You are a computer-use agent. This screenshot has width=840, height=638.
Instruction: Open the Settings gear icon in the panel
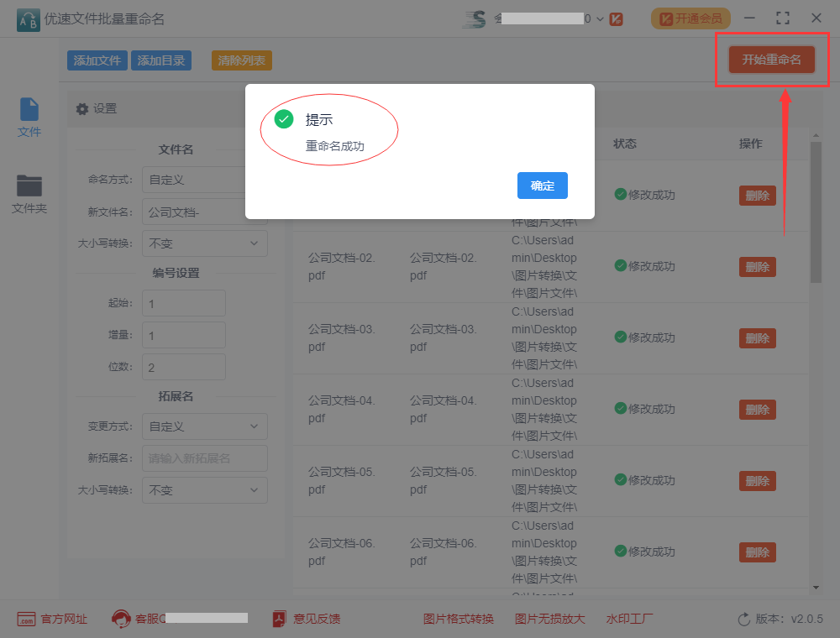point(81,108)
